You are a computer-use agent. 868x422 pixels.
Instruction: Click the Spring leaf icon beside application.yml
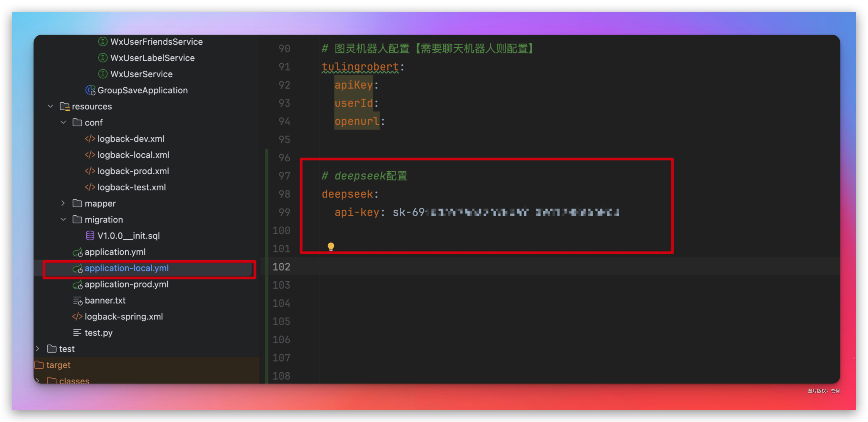click(78, 252)
